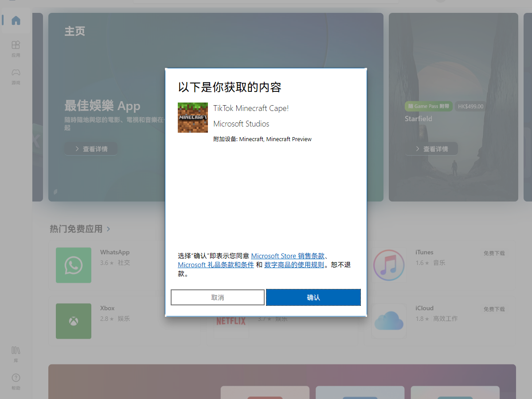The height and width of the screenshot is (399, 532).
Task: Click the iCloud app icon
Action: 389,321
